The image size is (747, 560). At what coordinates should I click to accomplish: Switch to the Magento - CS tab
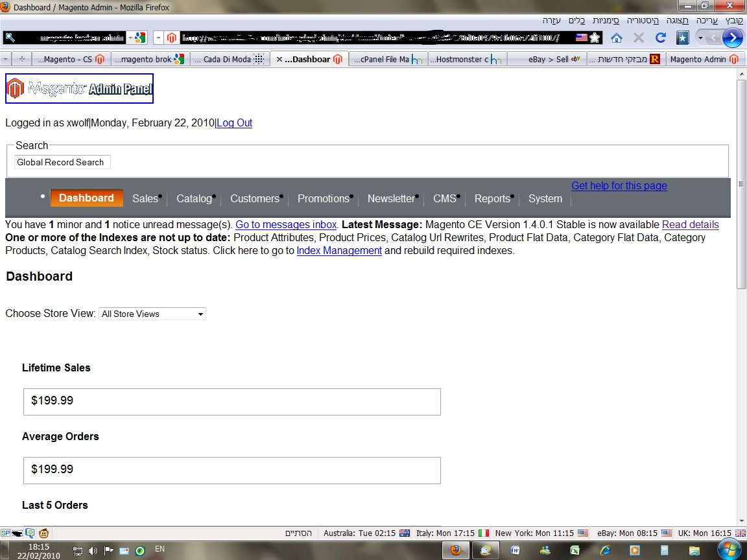71,59
